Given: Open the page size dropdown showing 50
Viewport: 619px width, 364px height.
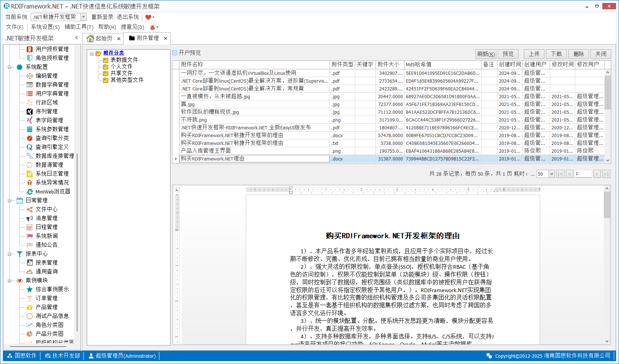Looking at the screenshot, I should click(x=552, y=174).
